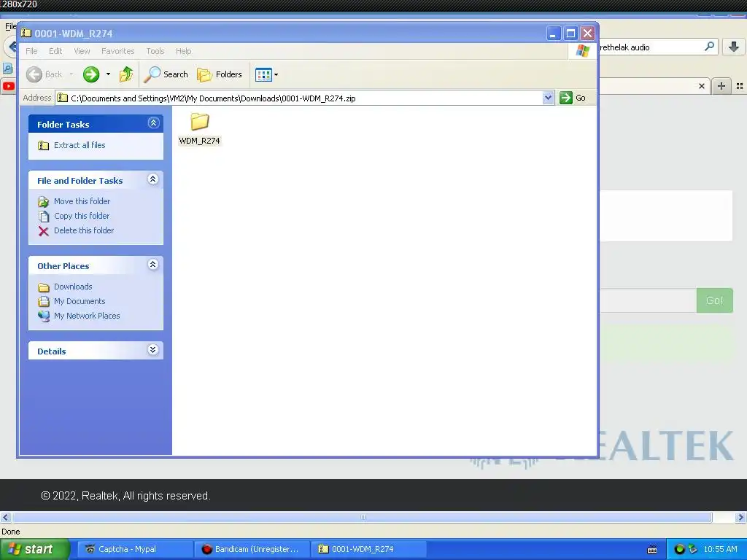Close the browser tab with X
The width and height of the screenshot is (747, 560).
(x=701, y=86)
